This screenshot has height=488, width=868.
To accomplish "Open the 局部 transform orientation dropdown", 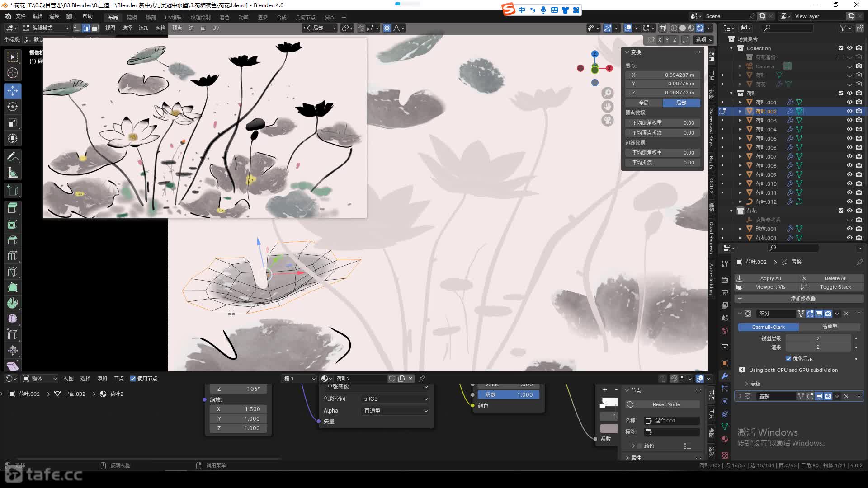I will coord(320,28).
